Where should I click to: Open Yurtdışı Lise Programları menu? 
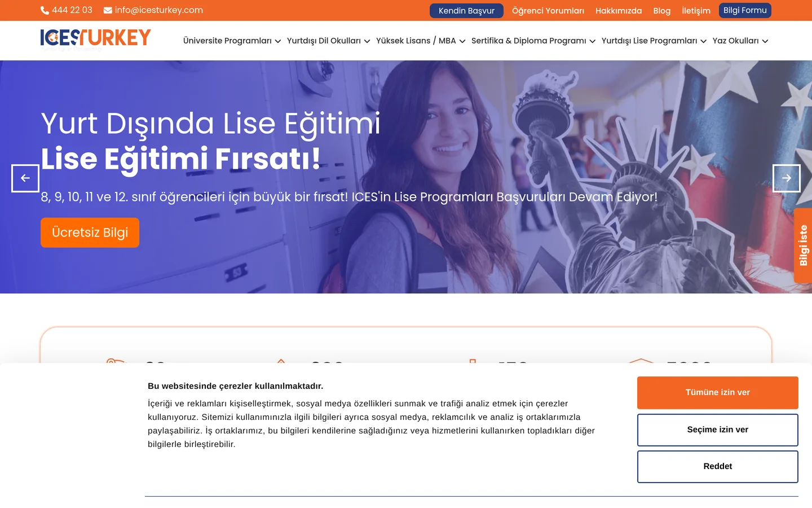[x=650, y=41]
